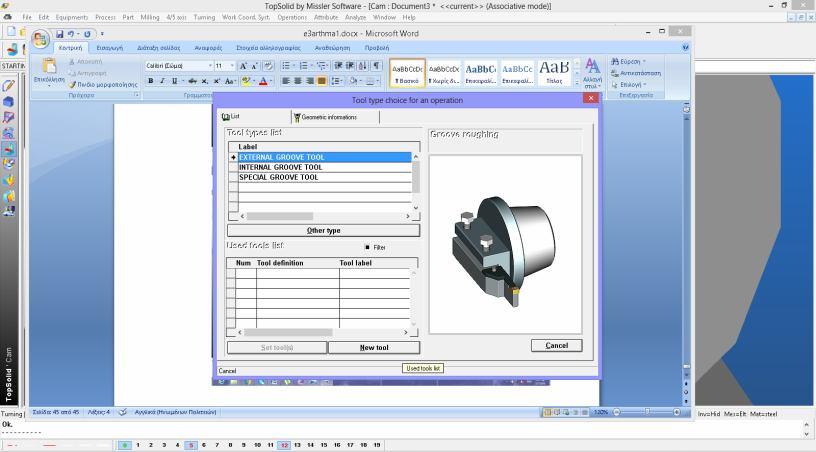Switch to List tab in dialog

coord(231,117)
